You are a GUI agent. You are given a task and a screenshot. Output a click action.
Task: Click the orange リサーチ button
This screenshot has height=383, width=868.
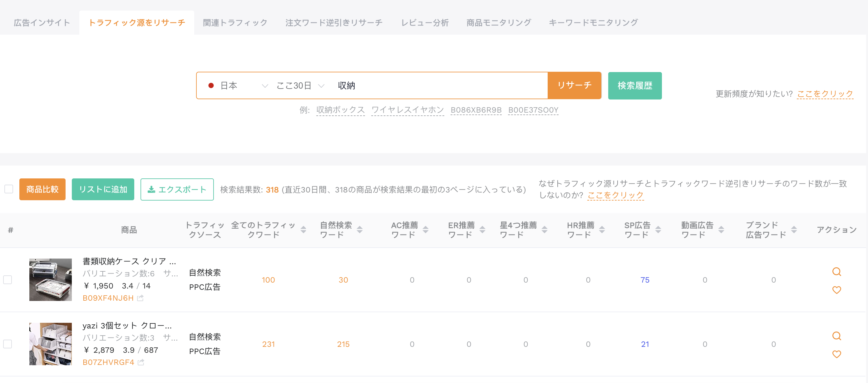click(574, 85)
